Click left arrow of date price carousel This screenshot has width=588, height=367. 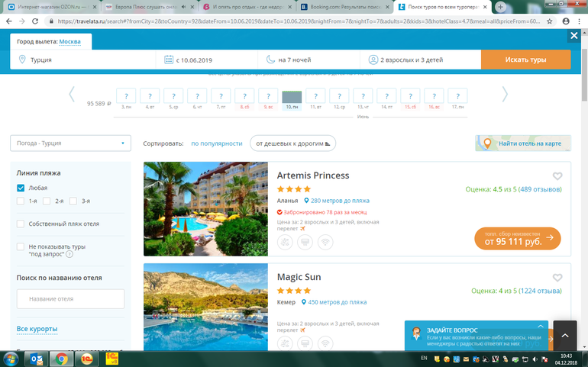point(73,95)
